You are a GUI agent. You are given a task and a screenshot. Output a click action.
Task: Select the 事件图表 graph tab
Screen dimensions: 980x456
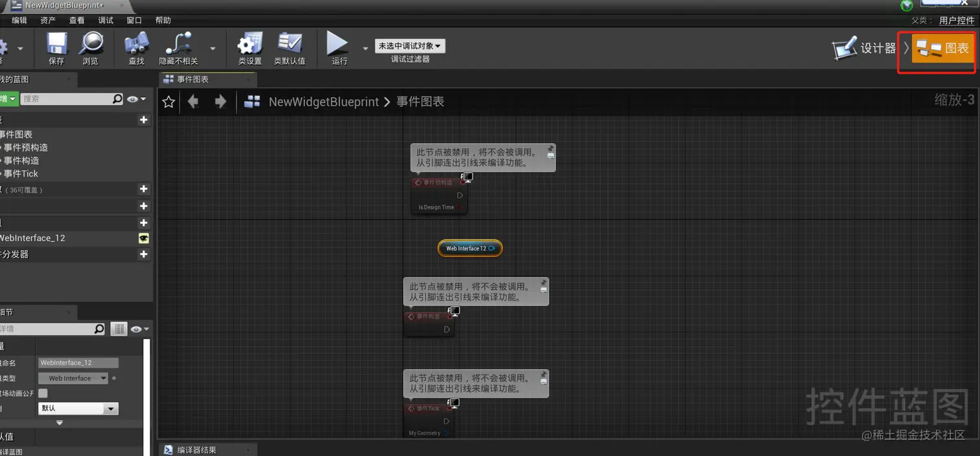tap(207, 79)
